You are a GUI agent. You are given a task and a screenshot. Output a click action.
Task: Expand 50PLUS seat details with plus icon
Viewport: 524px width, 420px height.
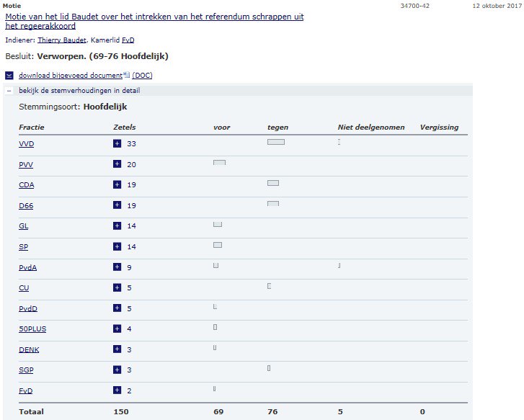117,329
